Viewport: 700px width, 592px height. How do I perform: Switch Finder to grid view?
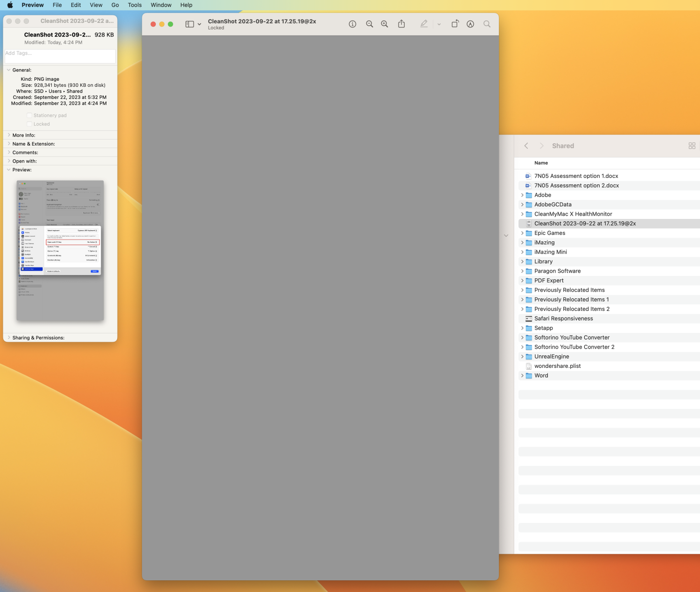(692, 146)
